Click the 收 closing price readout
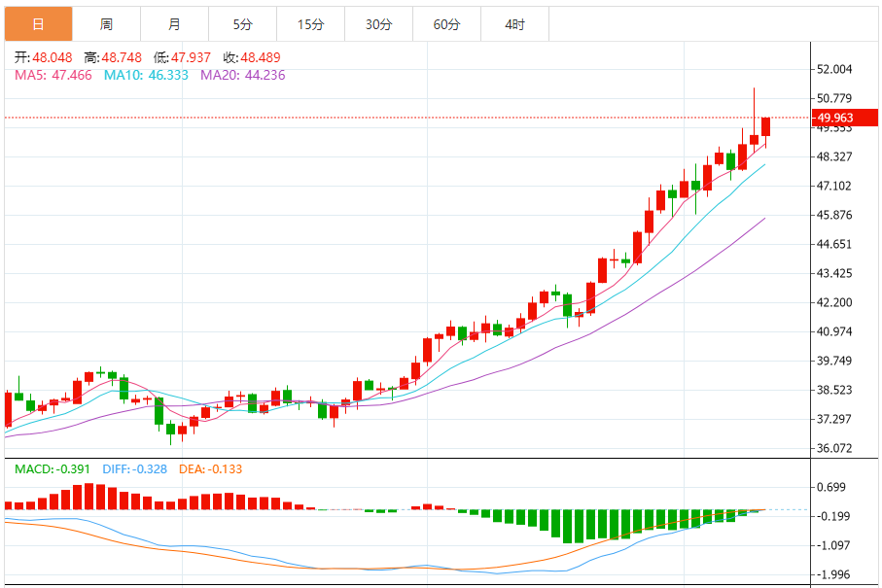This screenshot has width=882, height=588. (x=252, y=57)
